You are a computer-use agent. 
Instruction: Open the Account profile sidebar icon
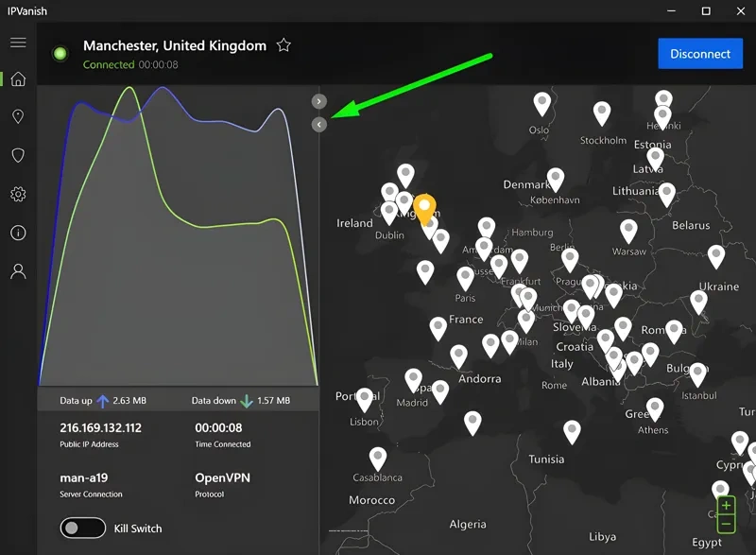click(x=18, y=271)
